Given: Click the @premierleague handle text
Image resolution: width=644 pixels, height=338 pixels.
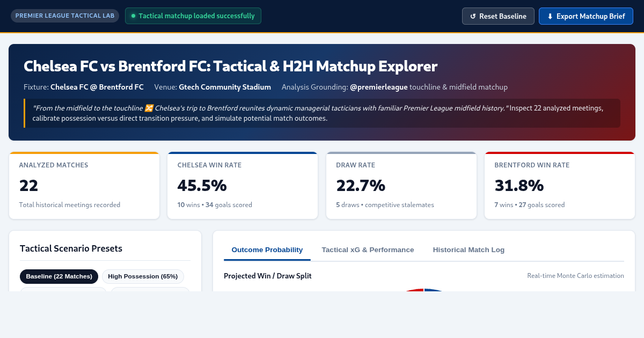Looking at the screenshot, I should click(378, 87).
